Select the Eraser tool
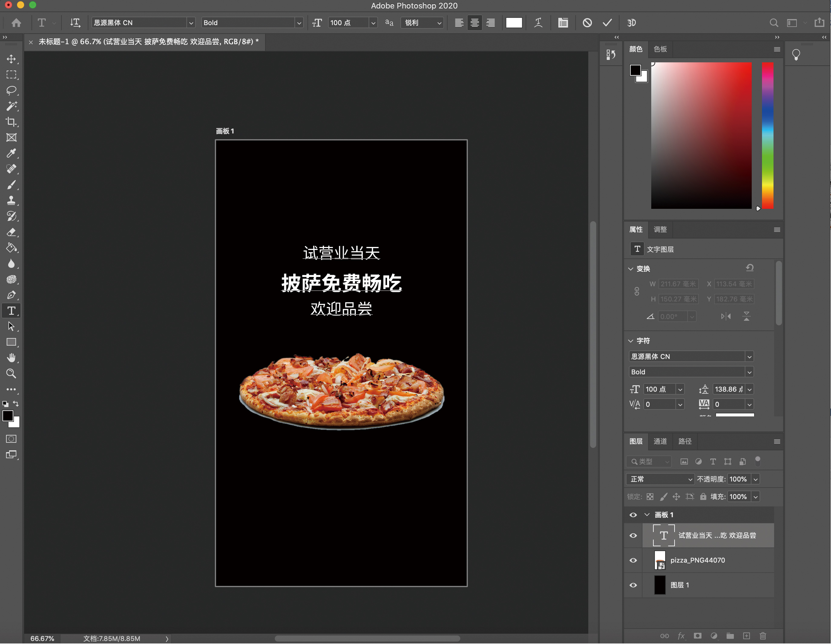This screenshot has height=644, width=831. pos(11,232)
